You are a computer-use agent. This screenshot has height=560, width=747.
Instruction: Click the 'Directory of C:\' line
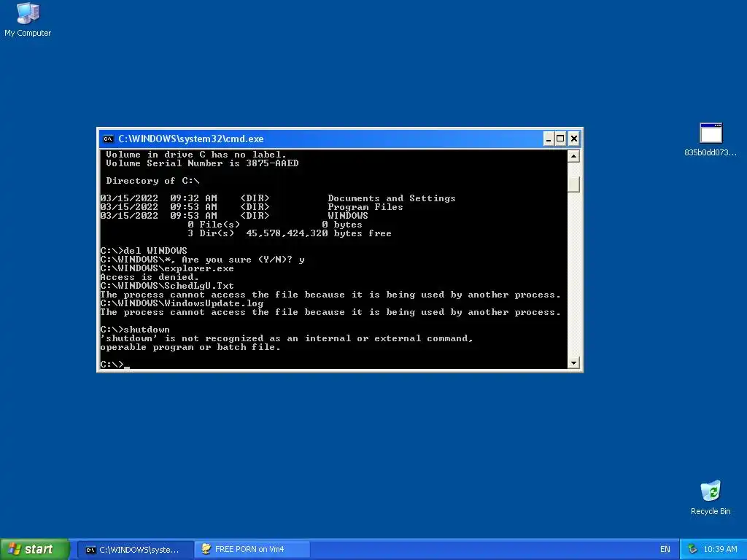[x=152, y=181]
